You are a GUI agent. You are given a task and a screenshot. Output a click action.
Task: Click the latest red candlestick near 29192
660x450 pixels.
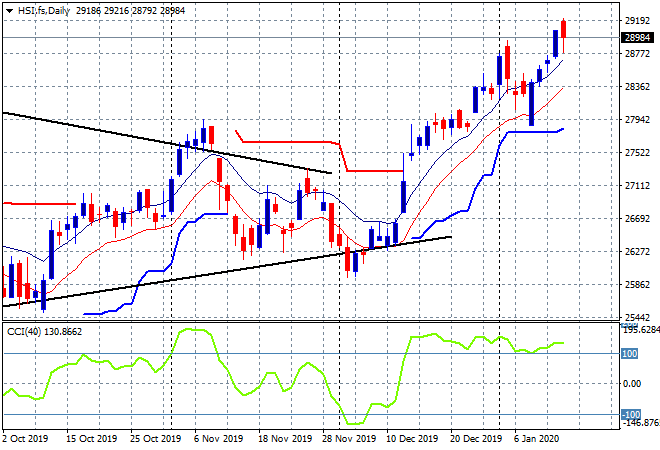[564, 29]
